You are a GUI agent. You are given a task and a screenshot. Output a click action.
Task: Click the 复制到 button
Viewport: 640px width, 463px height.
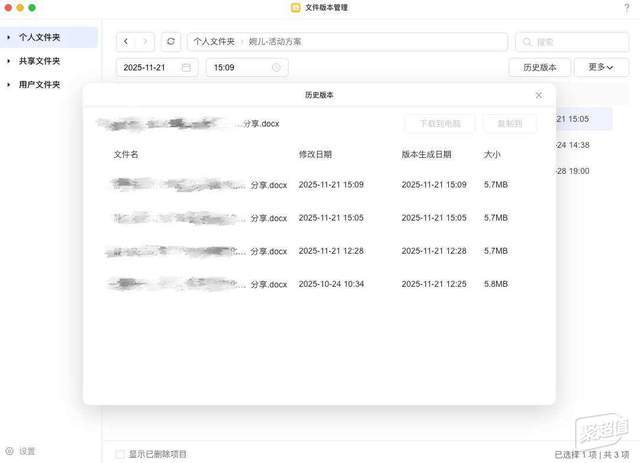pyautogui.click(x=509, y=123)
